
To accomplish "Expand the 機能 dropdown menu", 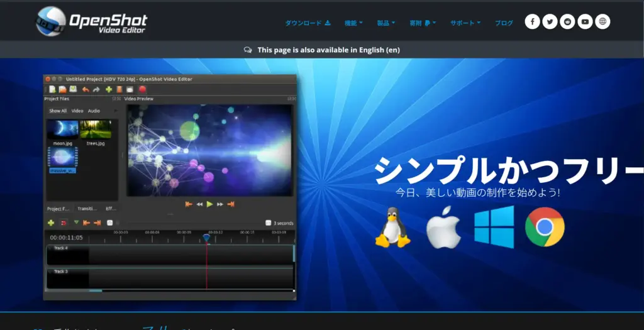I will (353, 23).
